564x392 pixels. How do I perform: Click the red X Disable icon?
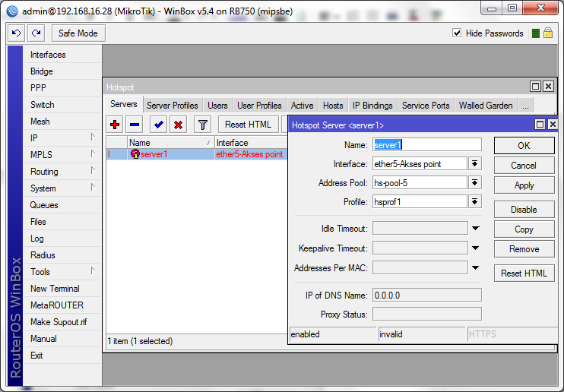[178, 125]
